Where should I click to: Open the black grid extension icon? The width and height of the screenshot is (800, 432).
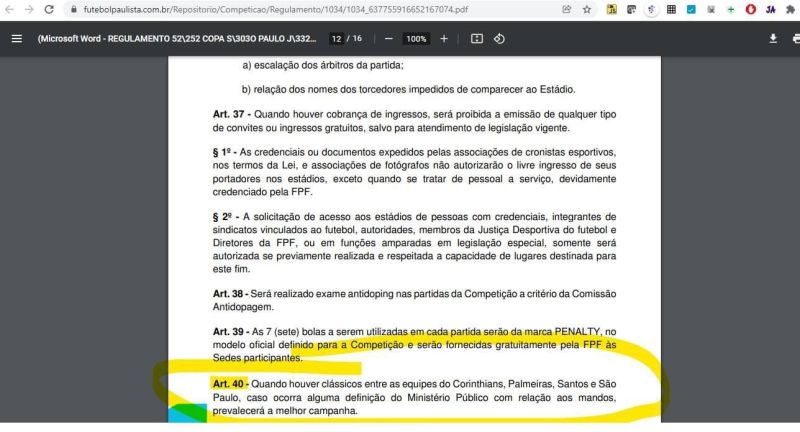coord(671,9)
